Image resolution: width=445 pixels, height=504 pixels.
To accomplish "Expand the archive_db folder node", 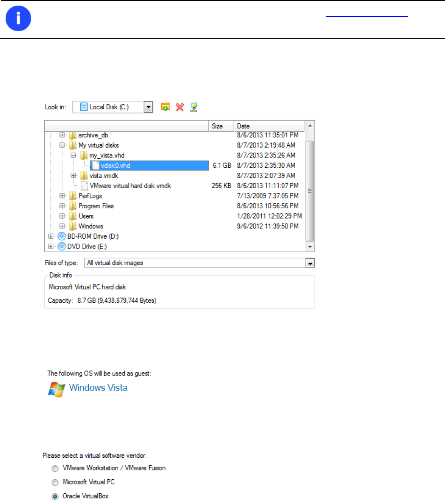I will [62, 135].
